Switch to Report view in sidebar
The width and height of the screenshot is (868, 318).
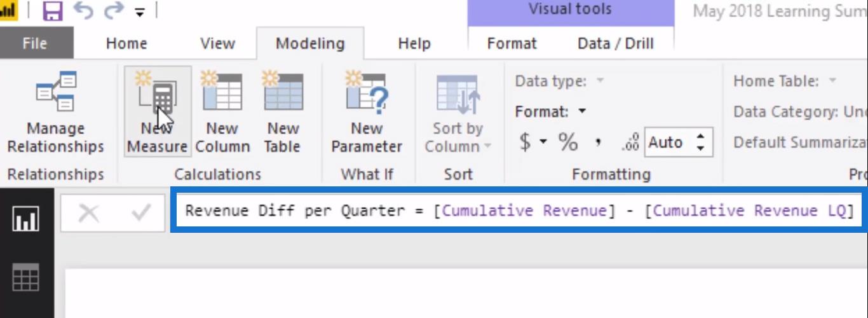pos(26,219)
